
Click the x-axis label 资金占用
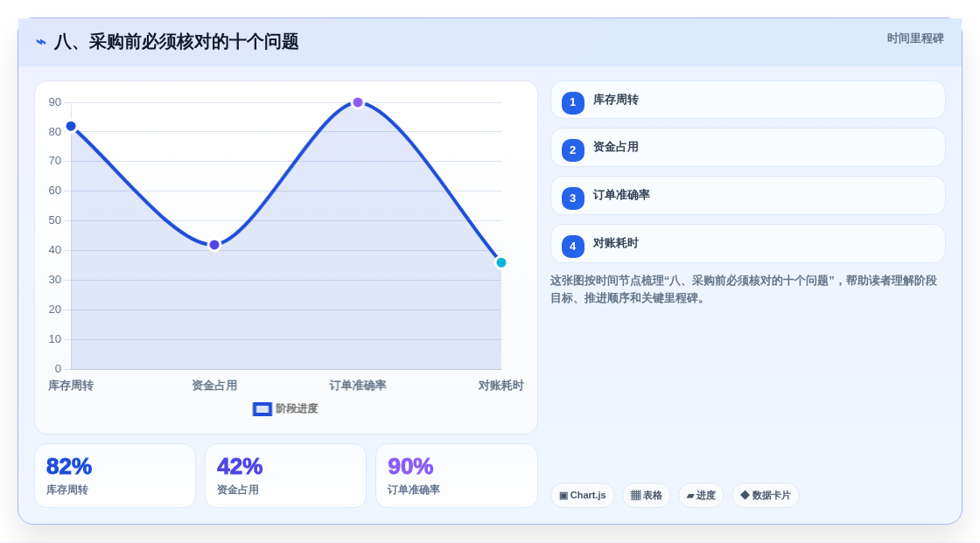(x=214, y=386)
